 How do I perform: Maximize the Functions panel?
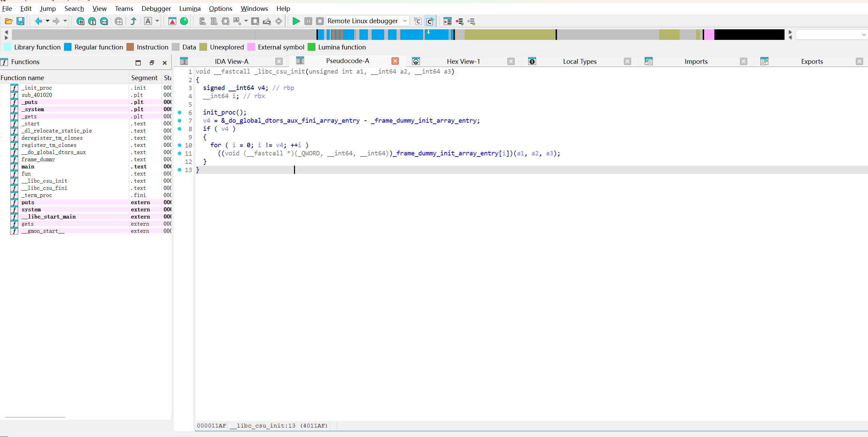pyautogui.click(x=138, y=63)
